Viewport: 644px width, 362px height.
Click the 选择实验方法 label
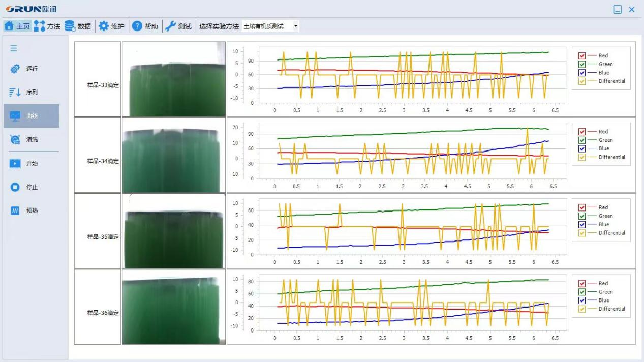coord(219,26)
